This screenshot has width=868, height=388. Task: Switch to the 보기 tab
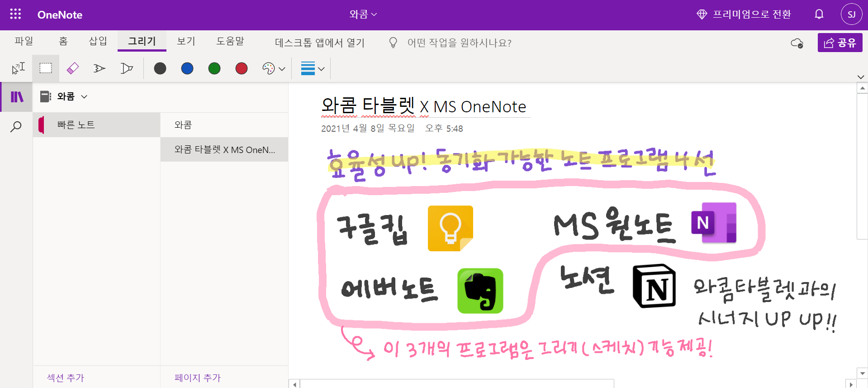186,41
